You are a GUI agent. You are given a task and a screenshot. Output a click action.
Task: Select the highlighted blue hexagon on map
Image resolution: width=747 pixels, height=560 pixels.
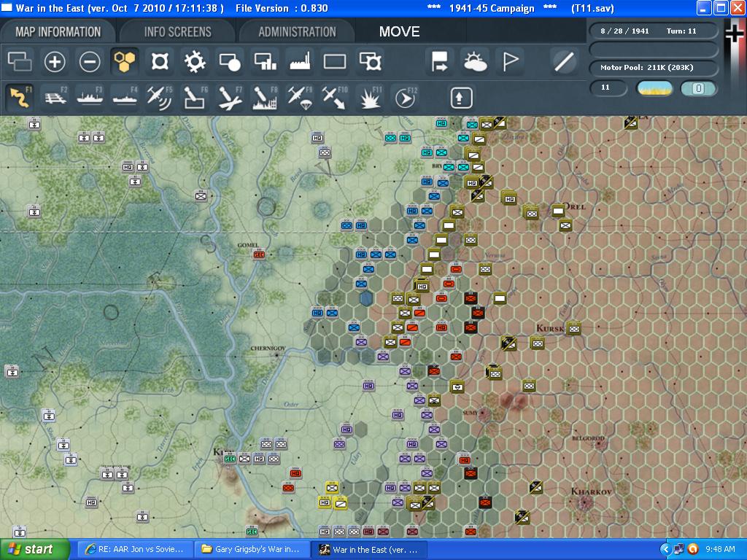pyautogui.click(x=366, y=298)
